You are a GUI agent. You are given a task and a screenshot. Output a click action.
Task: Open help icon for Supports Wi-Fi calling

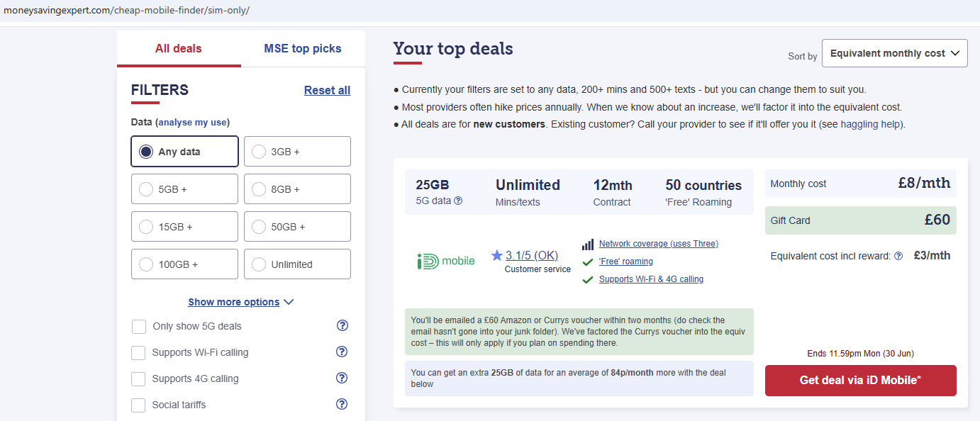pos(343,352)
